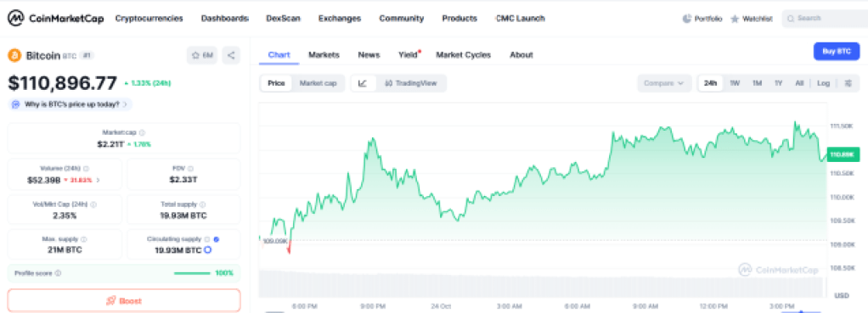
Task: Expand Volume (24h) details chevron
Action: coord(99,181)
